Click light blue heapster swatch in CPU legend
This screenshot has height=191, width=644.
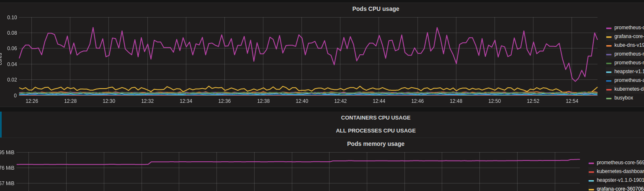pos(609,71)
